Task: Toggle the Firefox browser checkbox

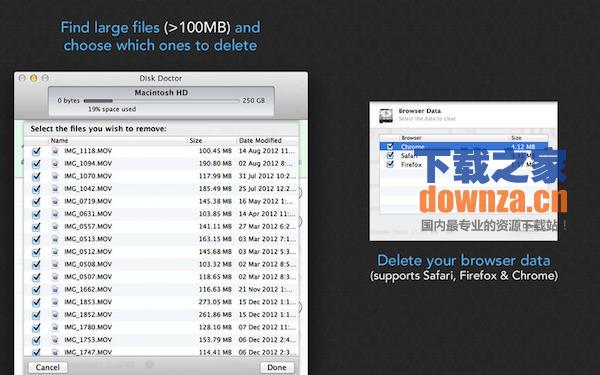Action: 390,165
